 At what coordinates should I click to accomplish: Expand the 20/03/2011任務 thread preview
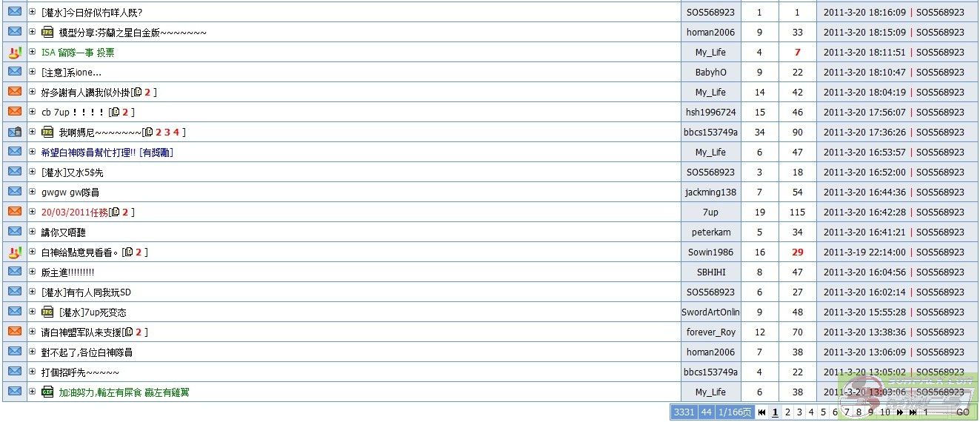coord(32,212)
